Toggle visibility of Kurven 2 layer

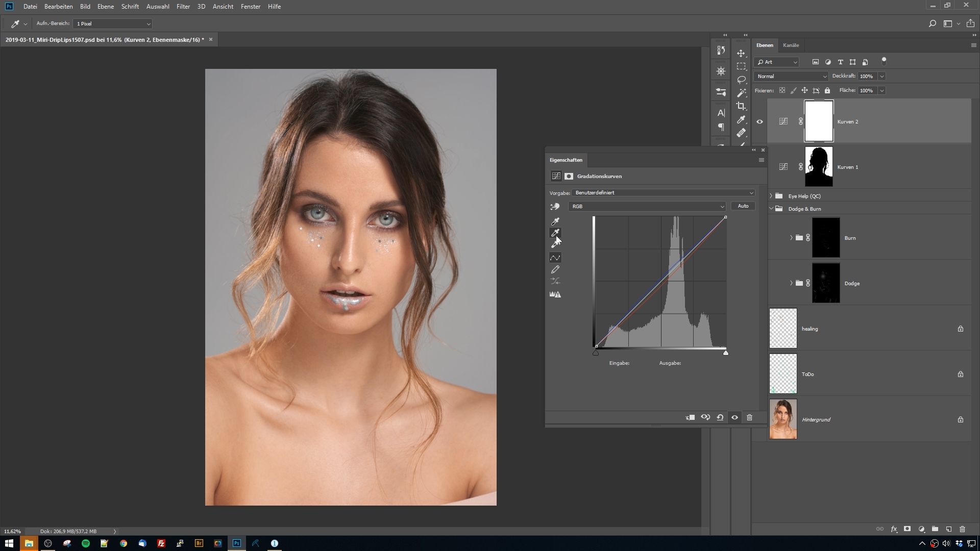pyautogui.click(x=759, y=121)
